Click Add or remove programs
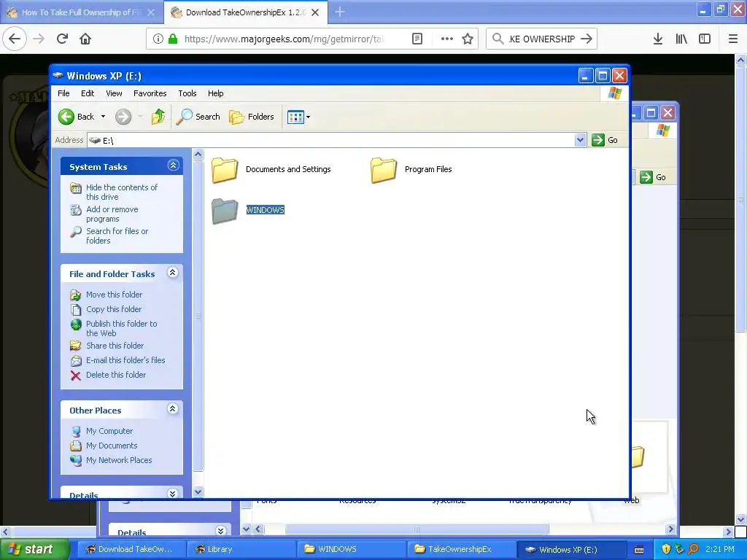 112,214
